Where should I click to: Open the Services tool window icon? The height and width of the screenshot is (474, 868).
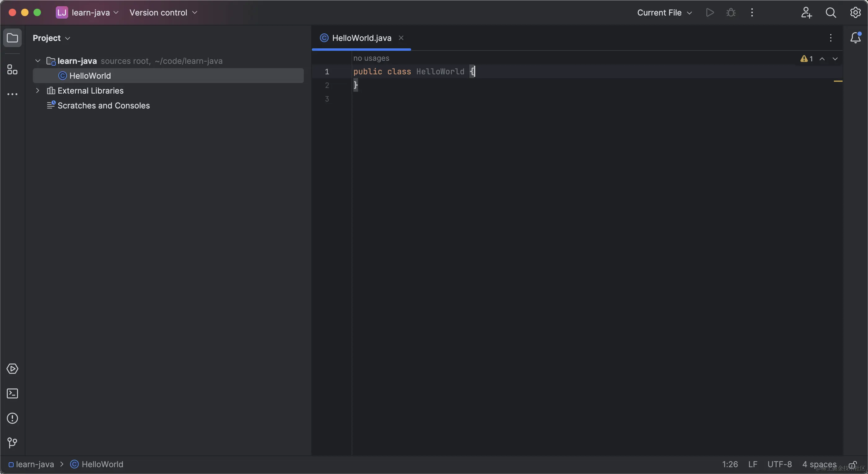(12, 369)
